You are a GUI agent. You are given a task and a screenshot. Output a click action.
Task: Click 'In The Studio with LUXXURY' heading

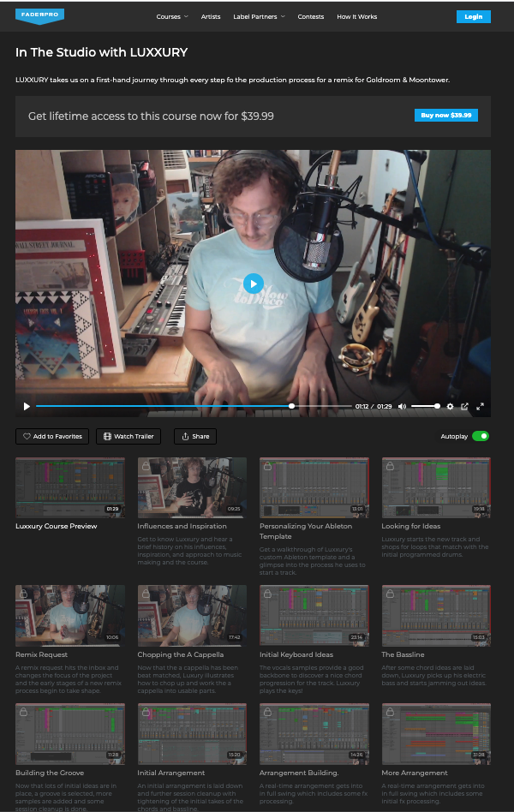102,52
